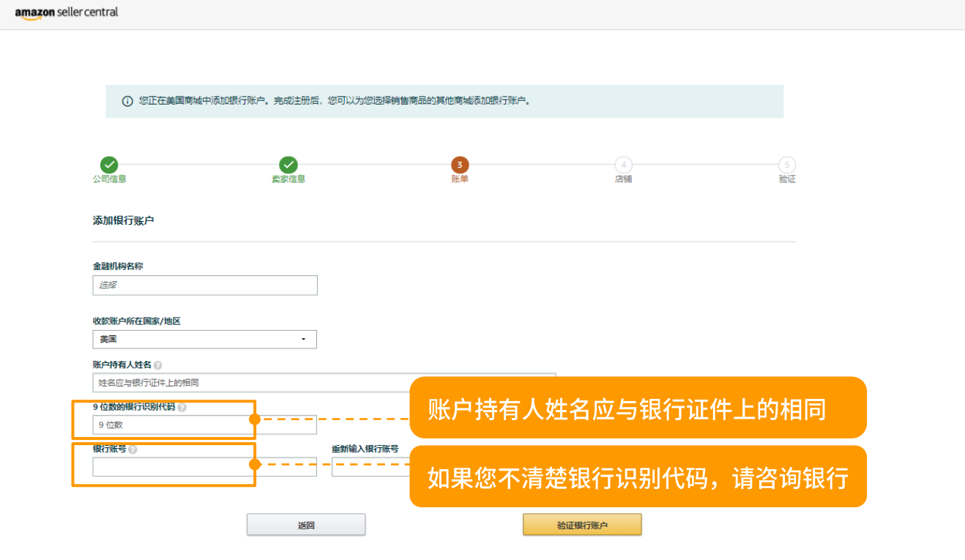This screenshot has width=965, height=560.
Task: Click the Amazon Seller Central logo
Action: pos(67,12)
